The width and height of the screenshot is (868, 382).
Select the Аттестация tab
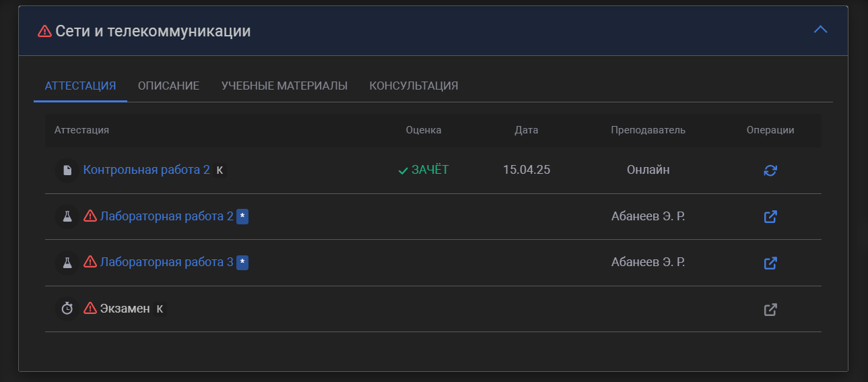pos(80,86)
